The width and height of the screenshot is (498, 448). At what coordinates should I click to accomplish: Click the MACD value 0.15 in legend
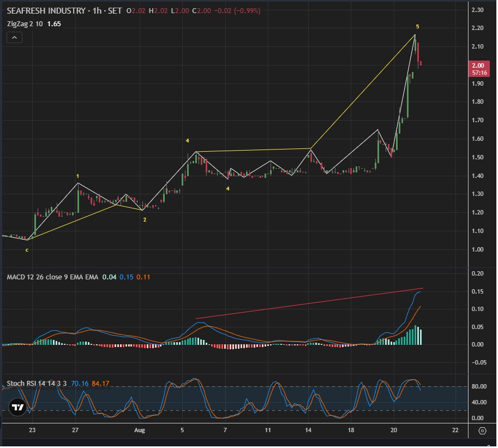click(127, 278)
